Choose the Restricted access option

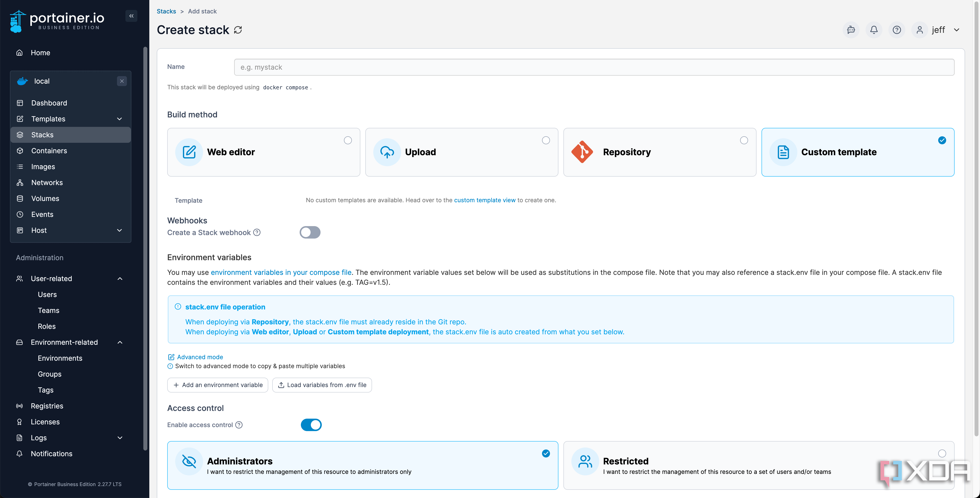[758, 465]
